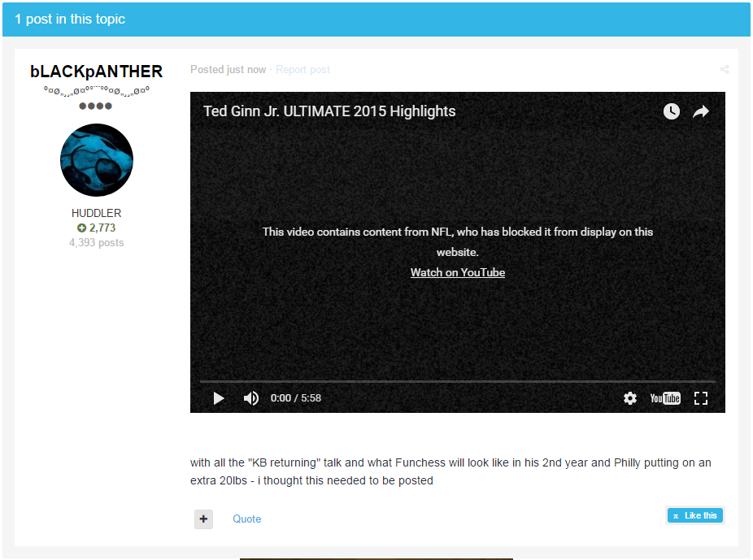Click the video progress bar
Viewport: 753px width, 560px height.
[x=457, y=381]
